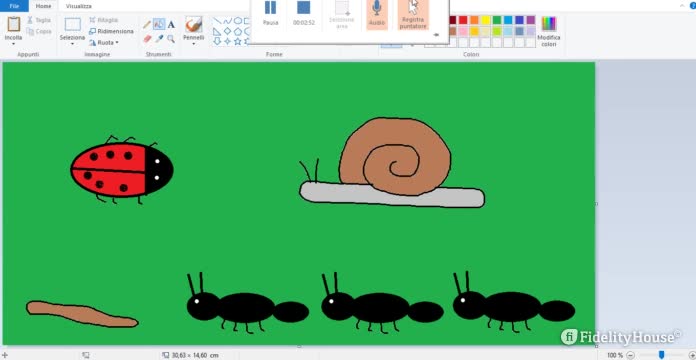Select the Eraser tool
The width and height of the screenshot is (696, 360).
(x=147, y=39)
